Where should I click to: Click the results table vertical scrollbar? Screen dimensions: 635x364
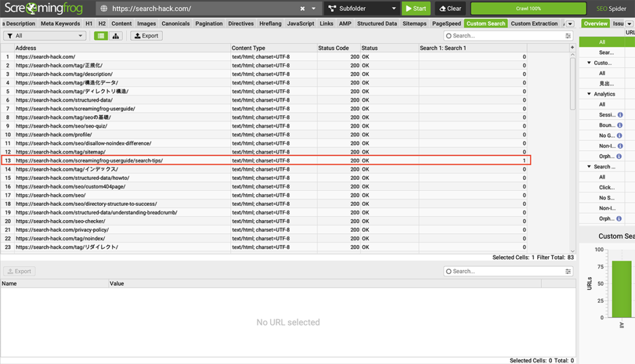pyautogui.click(x=572, y=84)
